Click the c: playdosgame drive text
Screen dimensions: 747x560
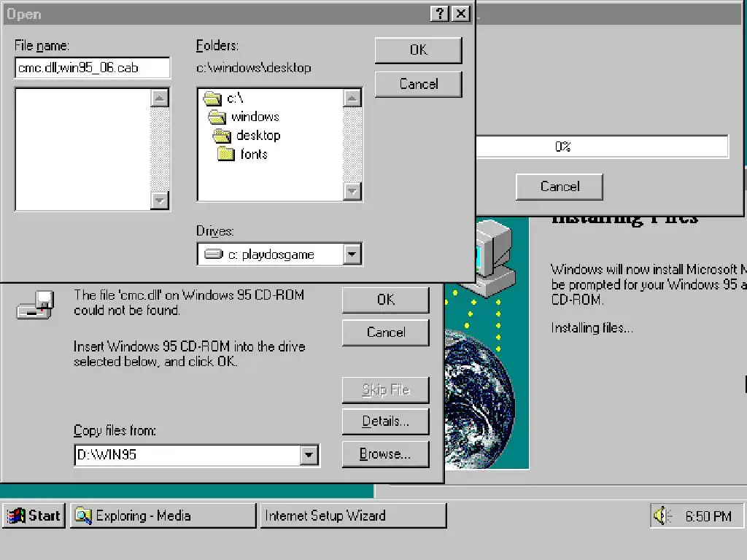271,254
